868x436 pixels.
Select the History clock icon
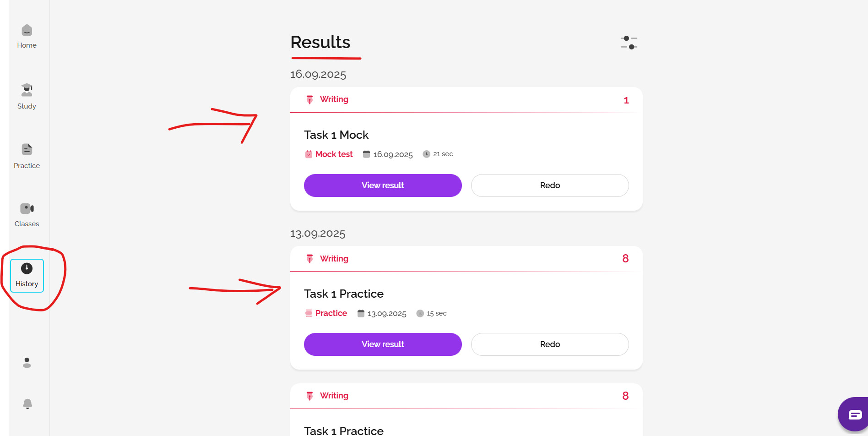(27, 269)
